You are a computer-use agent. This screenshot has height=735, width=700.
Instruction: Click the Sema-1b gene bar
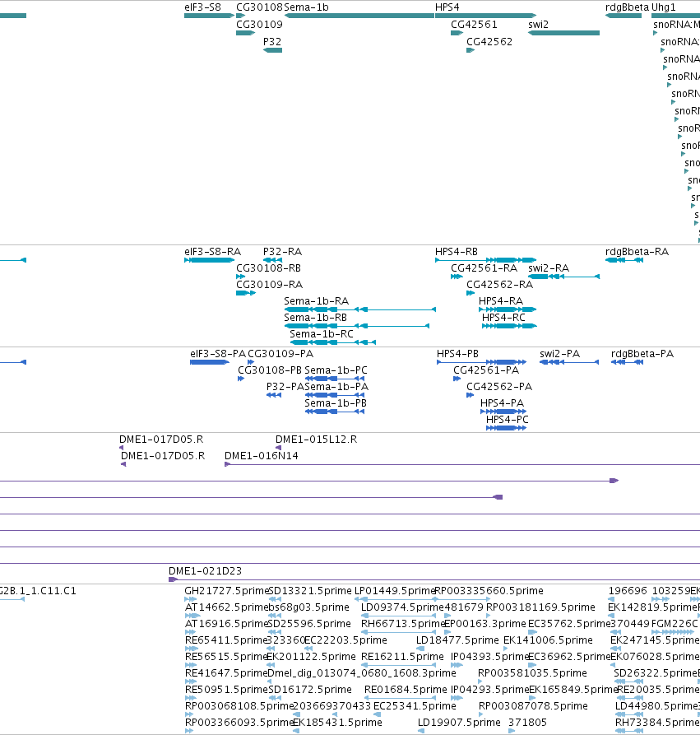coord(359,16)
